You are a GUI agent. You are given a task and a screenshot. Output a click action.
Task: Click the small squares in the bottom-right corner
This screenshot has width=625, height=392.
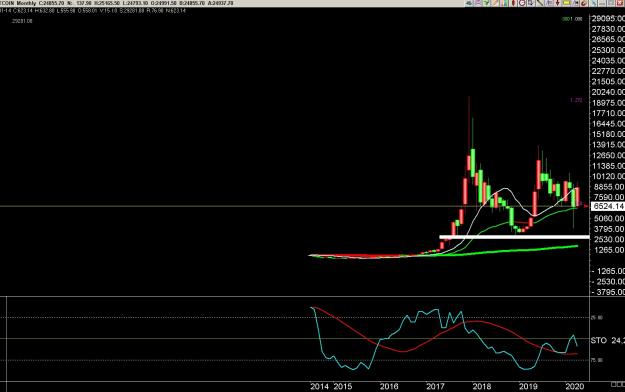[618, 384]
